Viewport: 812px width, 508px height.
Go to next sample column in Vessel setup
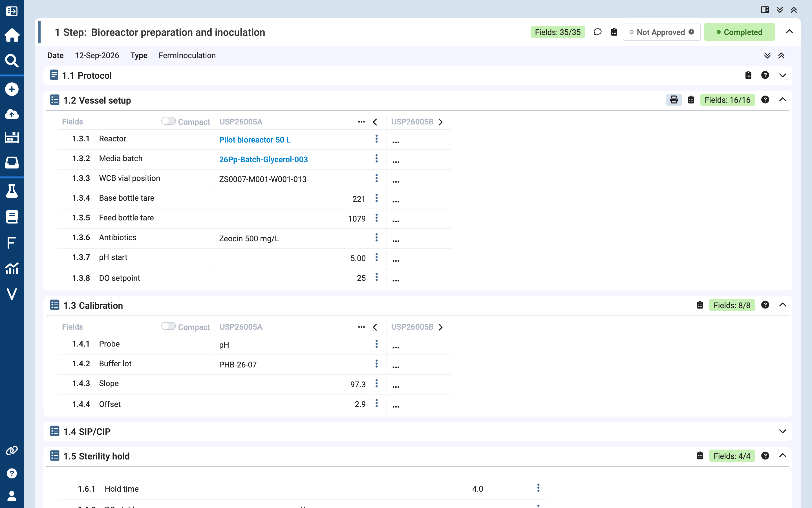point(441,122)
